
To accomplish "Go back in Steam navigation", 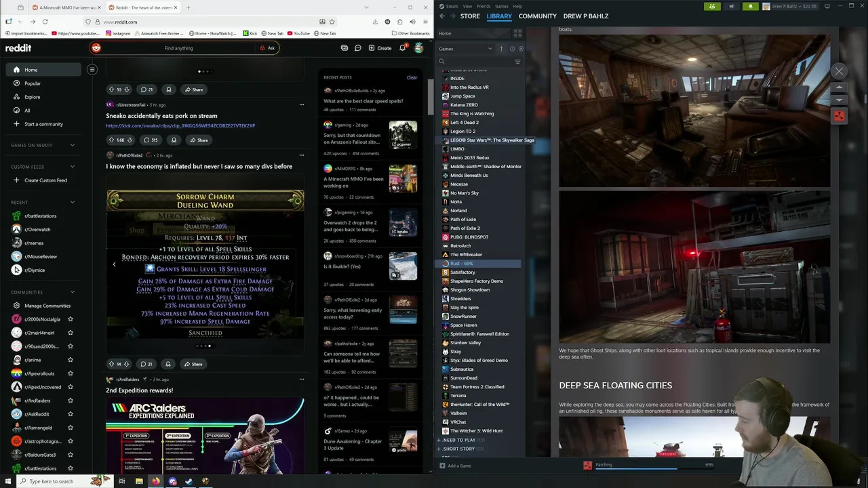I will (x=442, y=16).
